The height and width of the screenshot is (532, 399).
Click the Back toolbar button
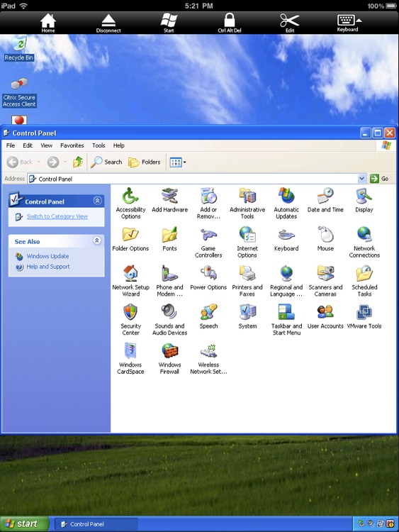point(20,162)
